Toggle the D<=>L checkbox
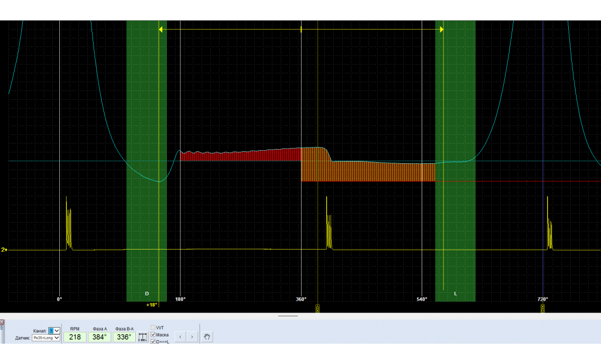The image size is (601, 364). (153, 342)
